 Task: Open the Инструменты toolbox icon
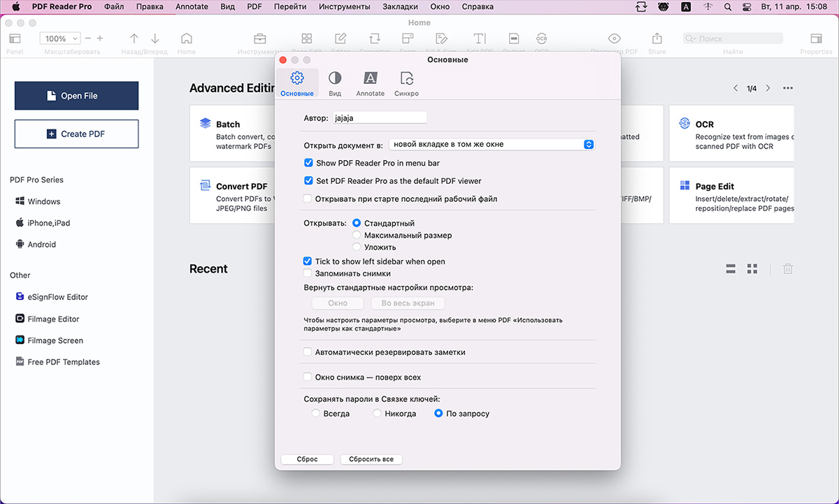pos(259,38)
